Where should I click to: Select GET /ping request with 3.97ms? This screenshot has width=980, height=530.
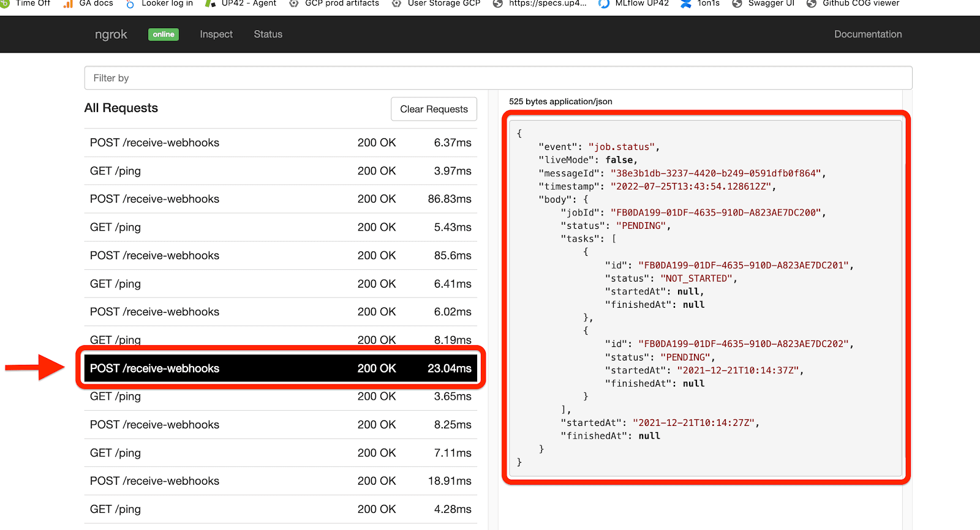coord(281,171)
